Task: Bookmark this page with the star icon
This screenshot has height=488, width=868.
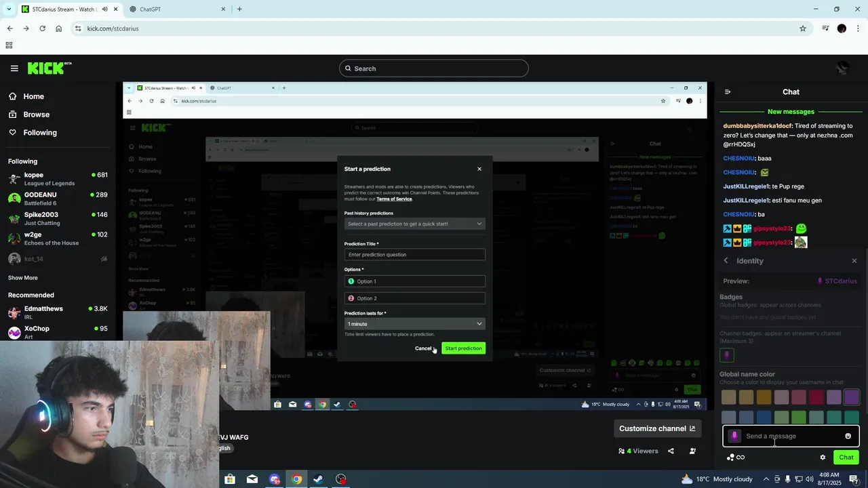Action: tap(803, 28)
